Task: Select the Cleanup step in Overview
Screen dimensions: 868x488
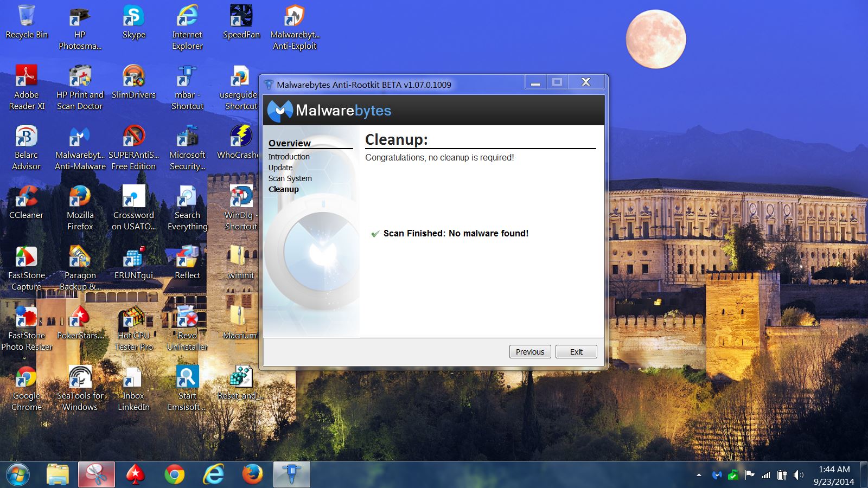Action: click(284, 189)
